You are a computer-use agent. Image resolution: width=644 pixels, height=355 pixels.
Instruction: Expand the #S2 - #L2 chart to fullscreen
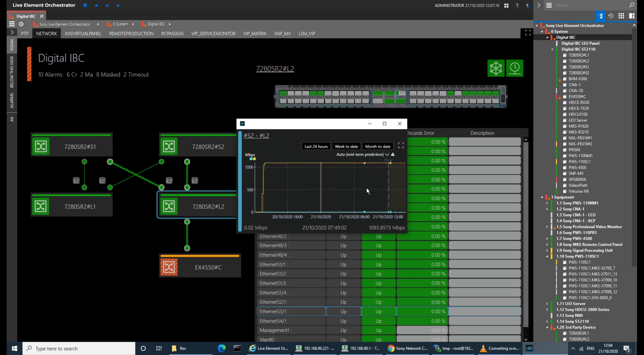click(401, 146)
